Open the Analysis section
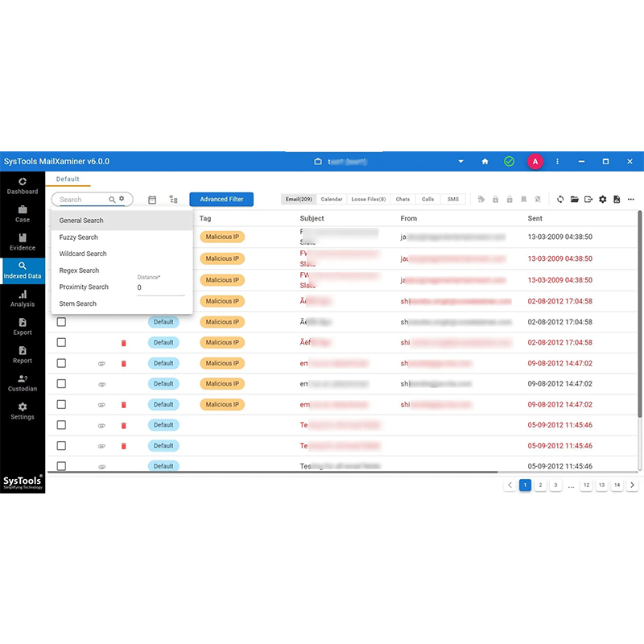This screenshot has width=644, height=644. pos(23,299)
